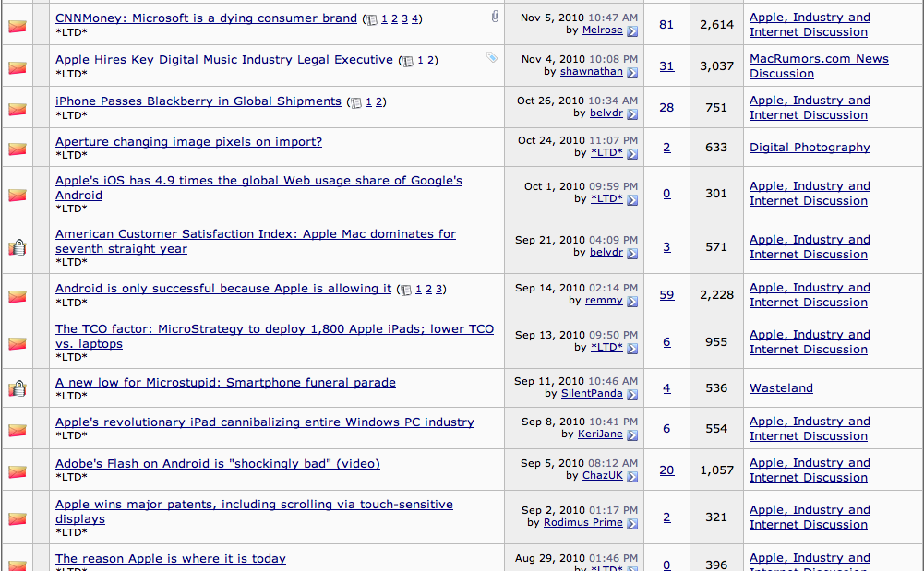Open Android only successful because Apple thread
The height and width of the screenshot is (571, 924).
tap(223, 289)
